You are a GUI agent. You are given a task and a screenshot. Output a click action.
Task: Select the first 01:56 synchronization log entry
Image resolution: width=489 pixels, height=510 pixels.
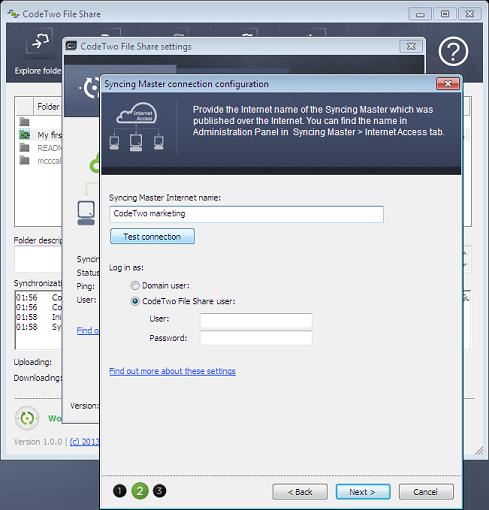38,297
